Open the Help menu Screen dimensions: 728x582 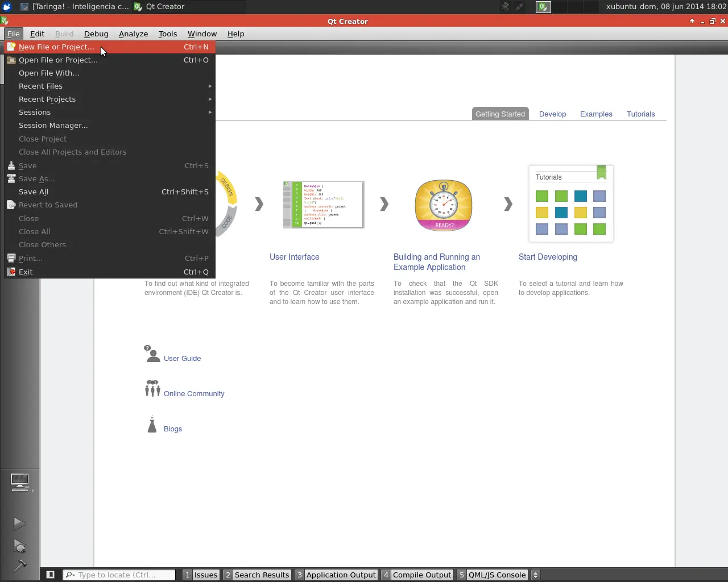tap(236, 34)
